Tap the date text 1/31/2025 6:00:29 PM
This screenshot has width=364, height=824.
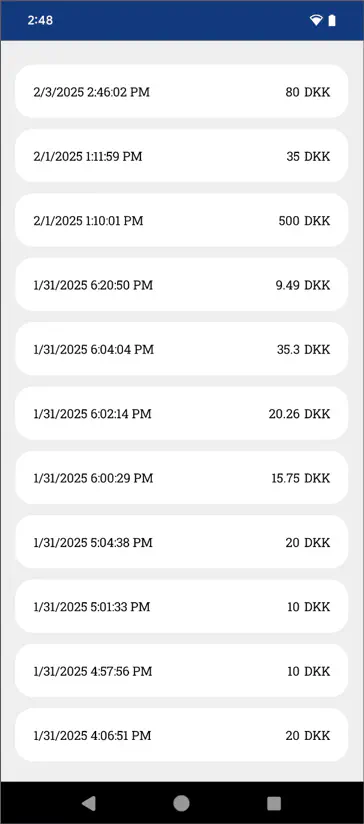[x=93, y=478]
